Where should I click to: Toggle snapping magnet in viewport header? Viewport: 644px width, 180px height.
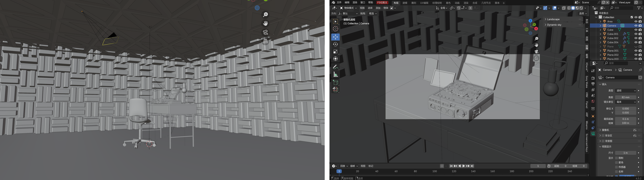[458, 8]
